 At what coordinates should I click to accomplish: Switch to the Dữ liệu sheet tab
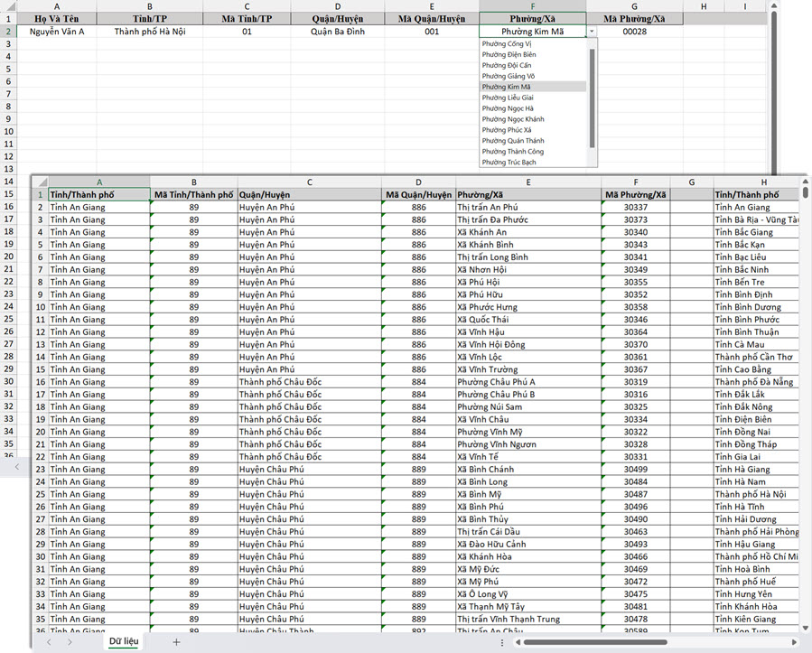[123, 641]
